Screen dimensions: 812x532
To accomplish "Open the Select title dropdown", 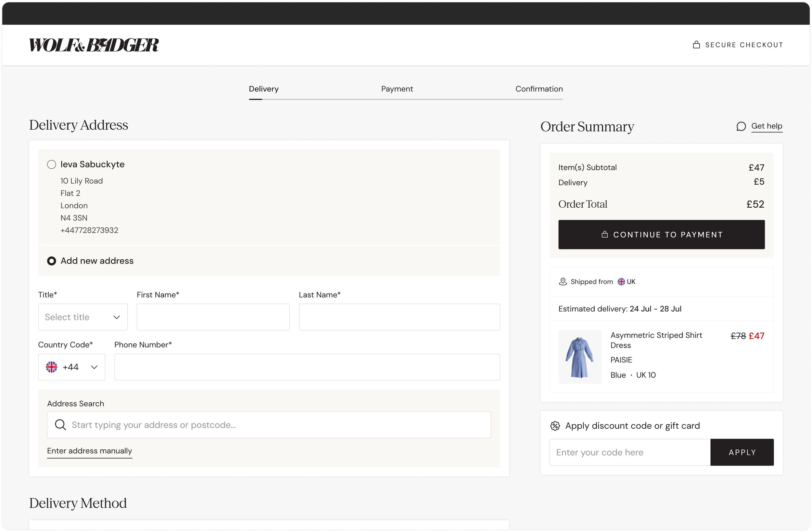I will coord(82,317).
